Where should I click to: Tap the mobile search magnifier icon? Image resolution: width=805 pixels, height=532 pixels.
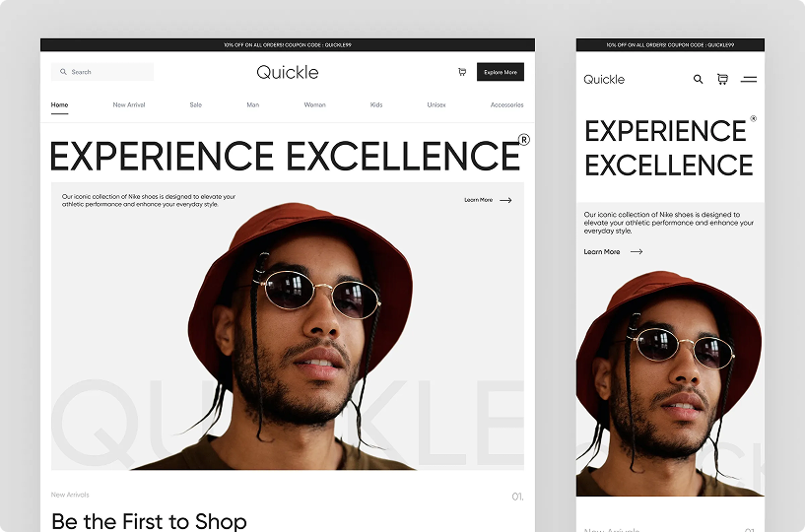tap(698, 79)
